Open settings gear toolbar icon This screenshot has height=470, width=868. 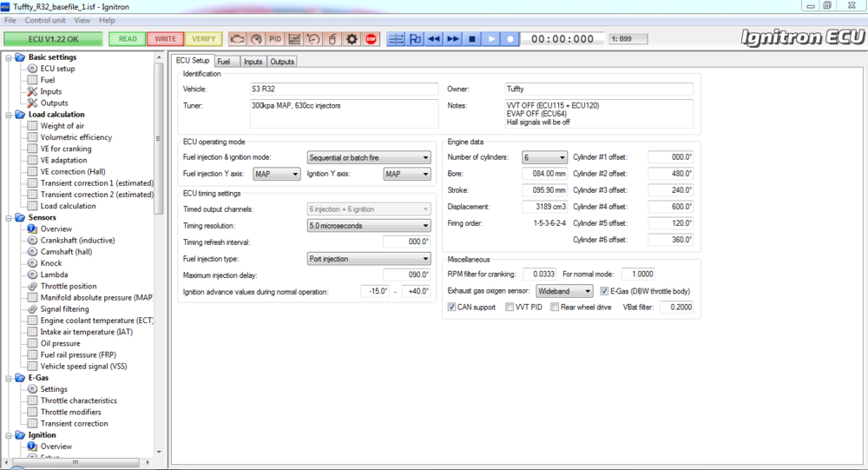(352, 39)
